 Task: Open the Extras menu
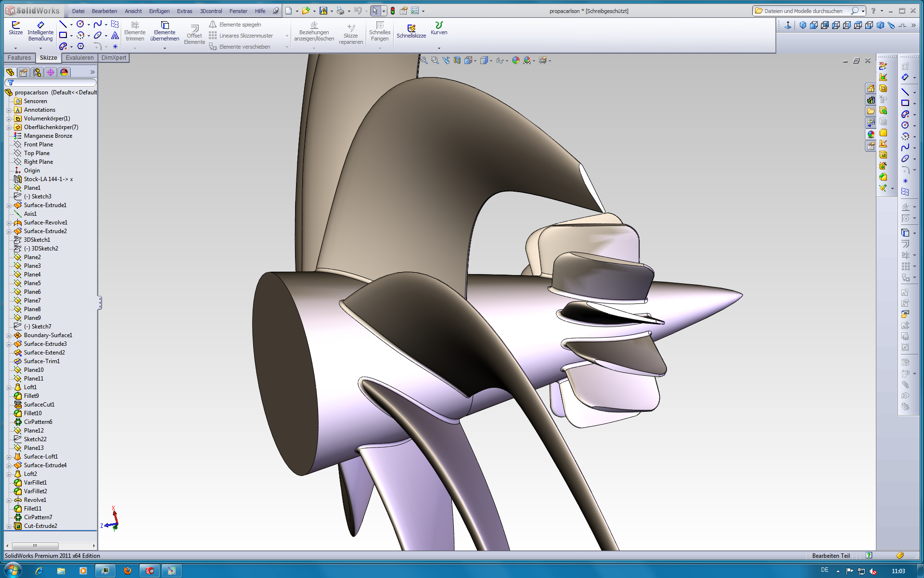click(184, 11)
